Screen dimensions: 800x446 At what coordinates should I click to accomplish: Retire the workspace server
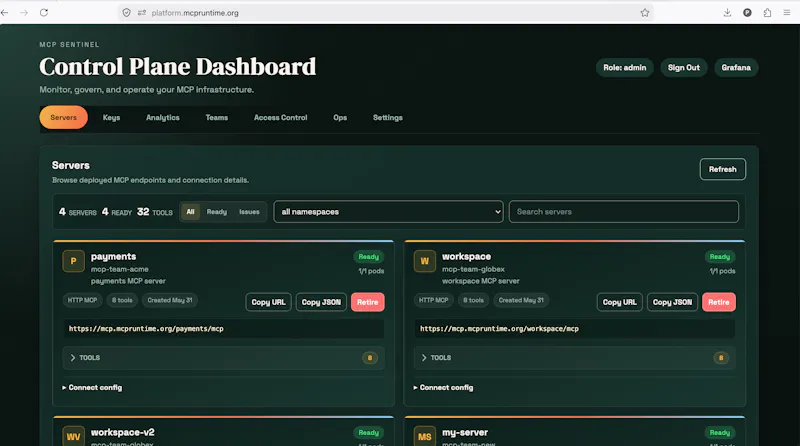pyautogui.click(x=719, y=302)
